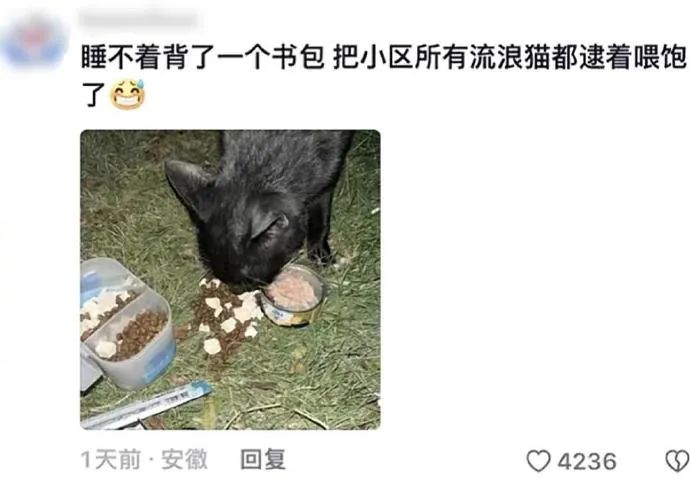The height and width of the screenshot is (500, 690).
Task: Tap the black cat's head in the photo
Action: [x=240, y=227]
